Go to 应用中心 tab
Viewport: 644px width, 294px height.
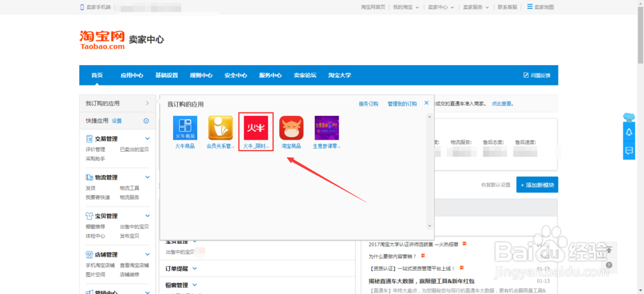coord(132,75)
